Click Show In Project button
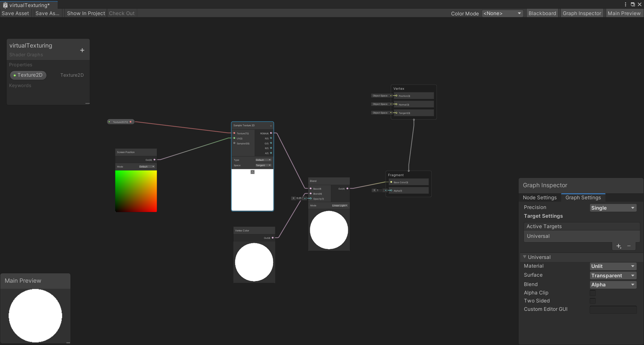The width and height of the screenshot is (644, 345). tap(86, 13)
